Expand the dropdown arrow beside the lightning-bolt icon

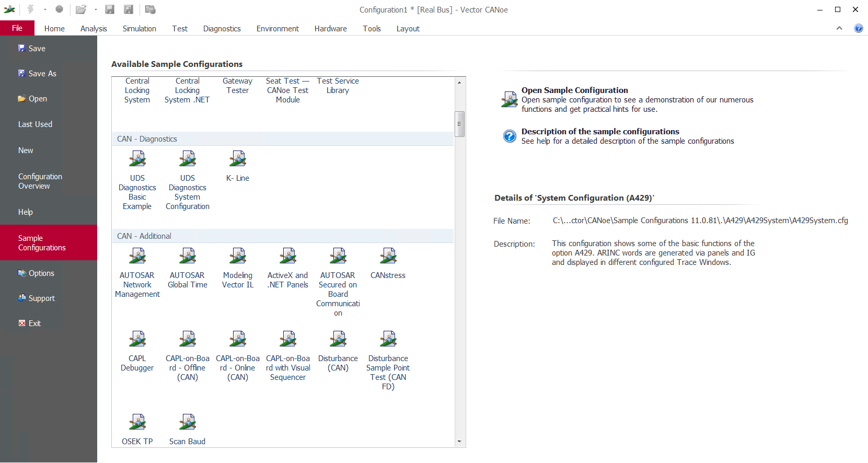(45, 9)
